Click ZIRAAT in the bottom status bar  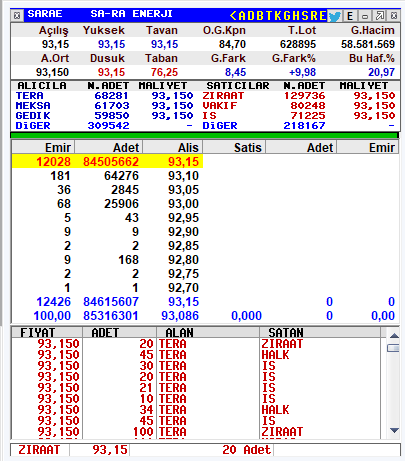coord(39,450)
